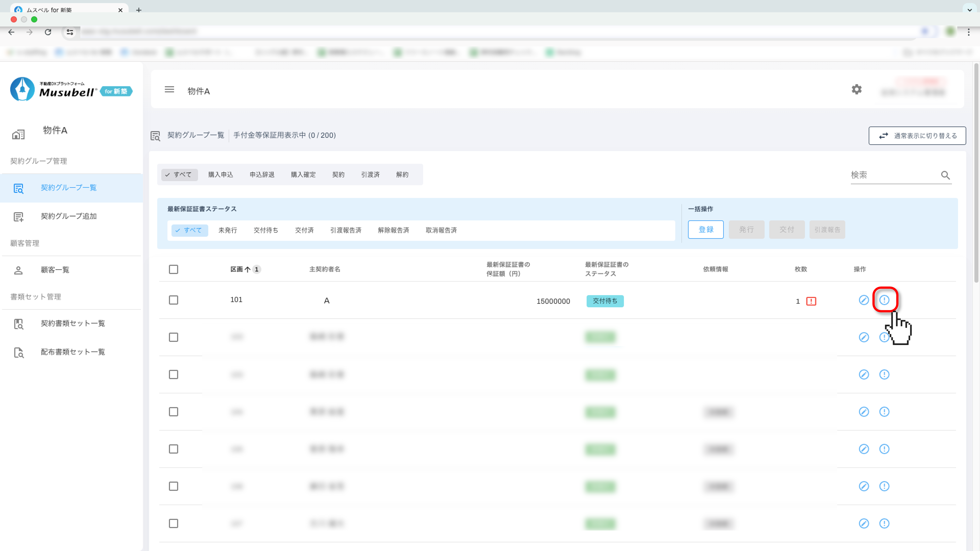Click the edit pencil icon for row 101
This screenshot has width=980, height=551.
[864, 300]
